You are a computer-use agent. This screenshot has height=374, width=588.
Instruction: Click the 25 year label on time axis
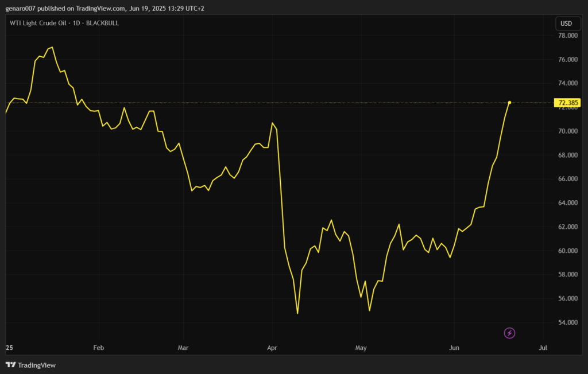point(9,348)
